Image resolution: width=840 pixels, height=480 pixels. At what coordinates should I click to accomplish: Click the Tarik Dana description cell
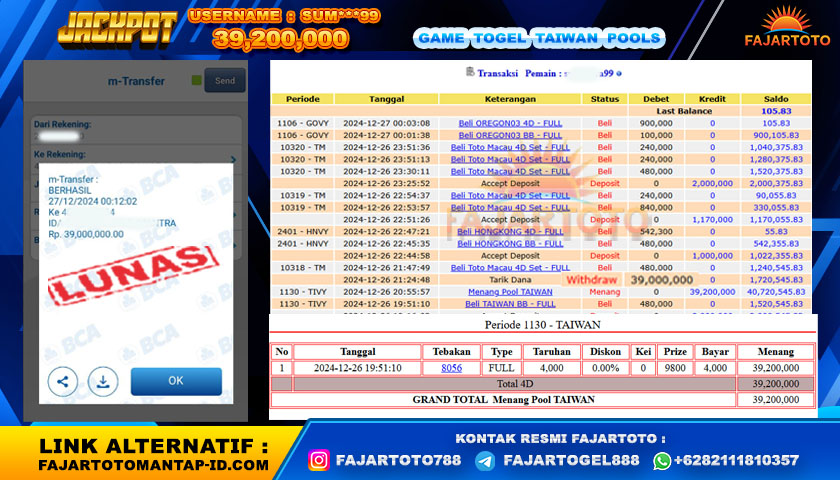pyautogui.click(x=510, y=280)
